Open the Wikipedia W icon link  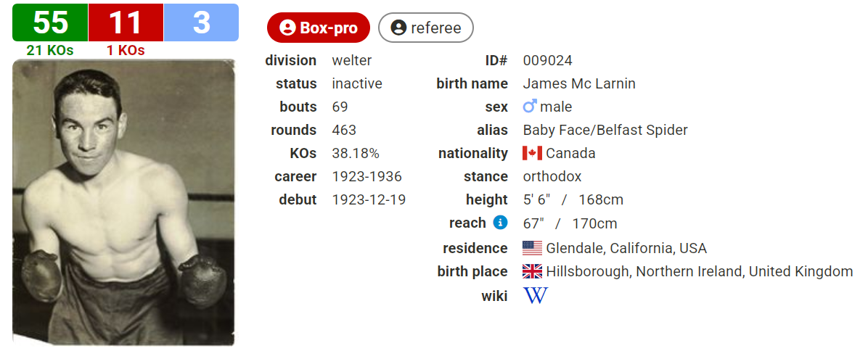coord(535,295)
